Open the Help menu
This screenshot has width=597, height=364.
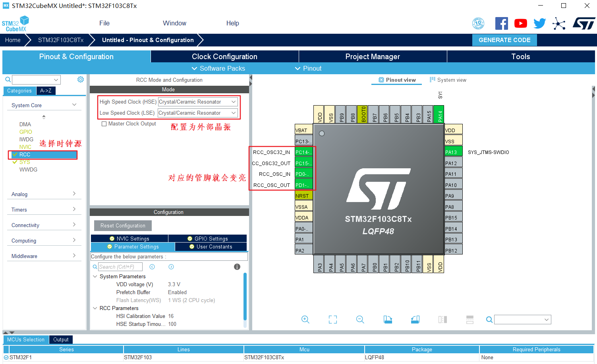233,23
